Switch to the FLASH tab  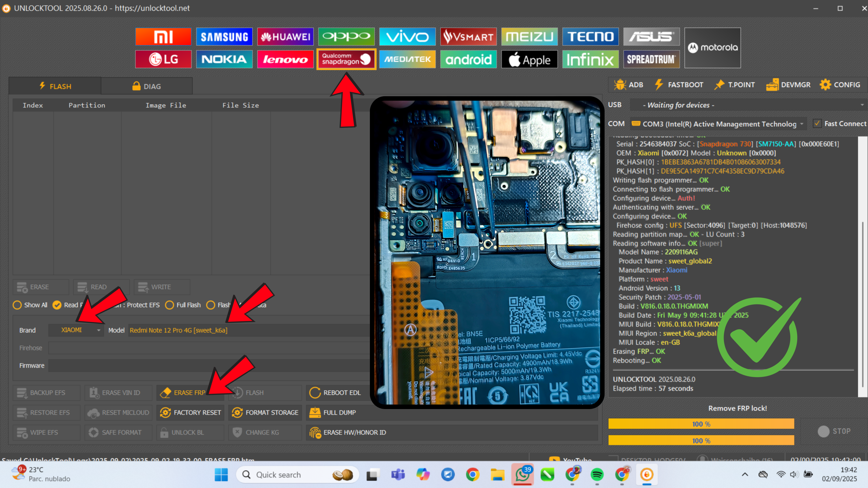[x=55, y=86]
